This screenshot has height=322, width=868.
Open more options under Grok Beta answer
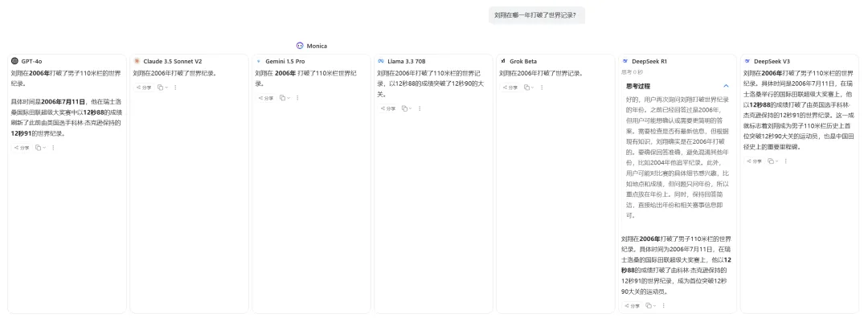542,88
